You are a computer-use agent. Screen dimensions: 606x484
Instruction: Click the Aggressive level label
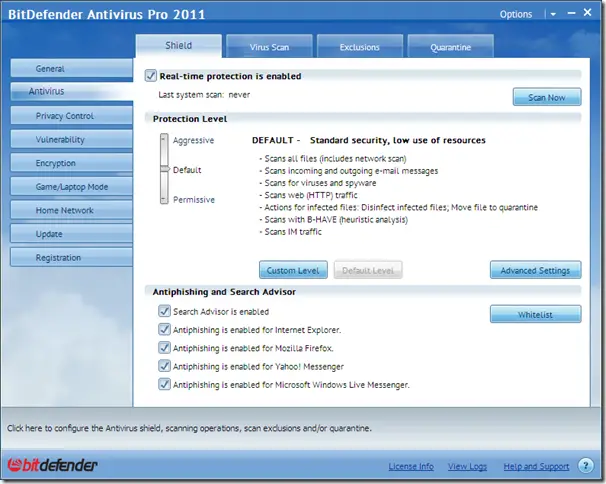tap(193, 140)
